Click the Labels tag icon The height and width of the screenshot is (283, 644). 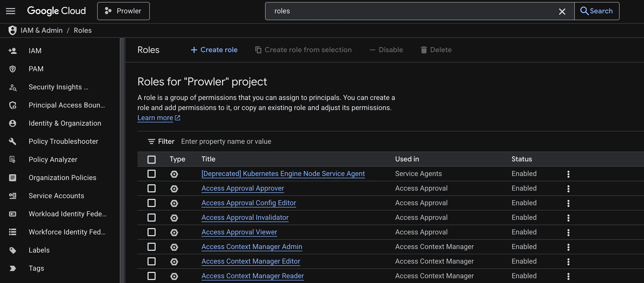pyautogui.click(x=12, y=250)
